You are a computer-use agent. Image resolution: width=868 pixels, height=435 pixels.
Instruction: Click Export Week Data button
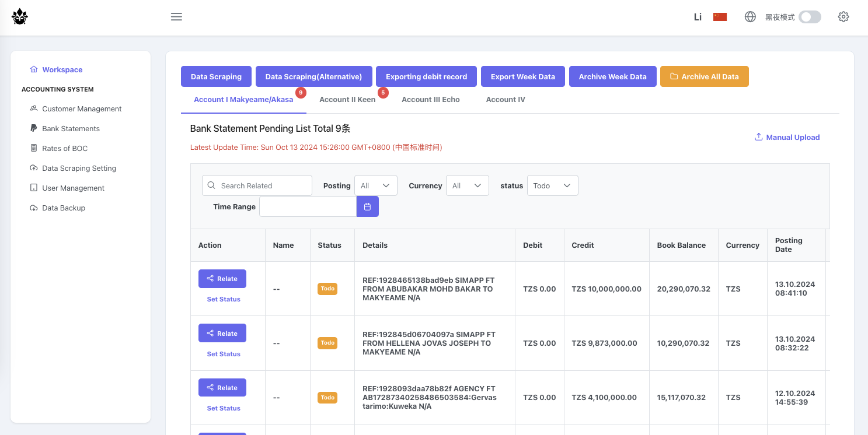(x=523, y=76)
